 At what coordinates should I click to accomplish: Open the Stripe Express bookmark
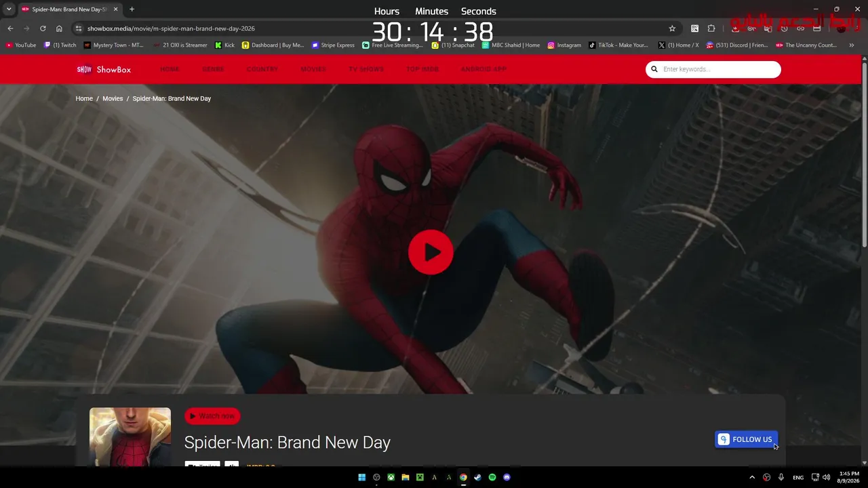333,45
